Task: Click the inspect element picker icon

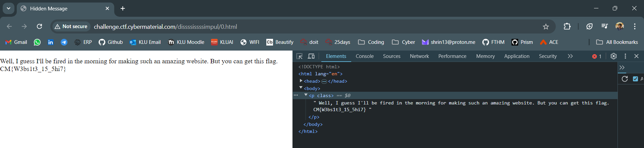Action: pyautogui.click(x=299, y=56)
